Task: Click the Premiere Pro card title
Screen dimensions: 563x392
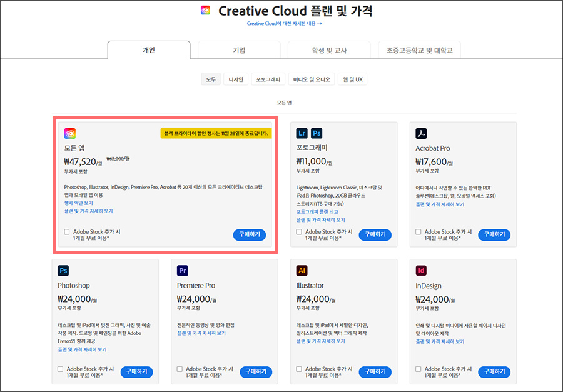Action: point(196,285)
